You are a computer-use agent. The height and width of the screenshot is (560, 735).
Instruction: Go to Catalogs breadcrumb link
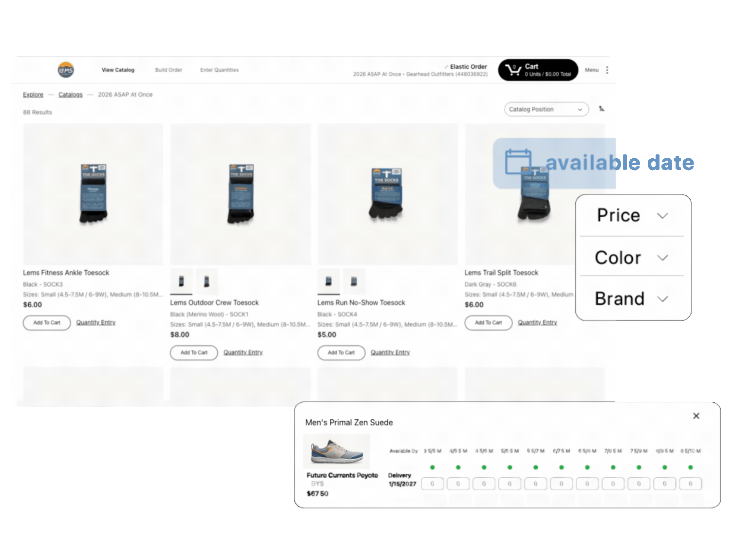coord(71,94)
